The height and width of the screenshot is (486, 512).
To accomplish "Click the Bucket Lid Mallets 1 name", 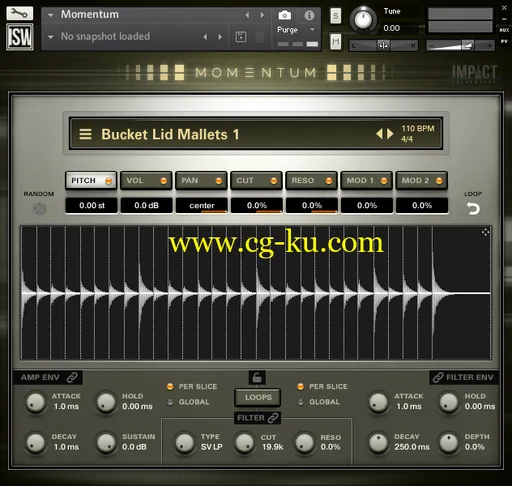I will coord(170,134).
